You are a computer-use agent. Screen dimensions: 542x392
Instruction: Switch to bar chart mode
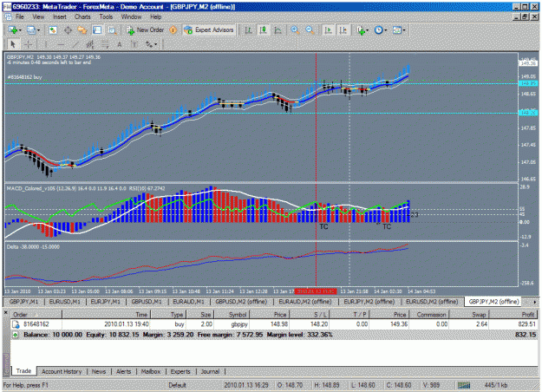click(x=248, y=30)
